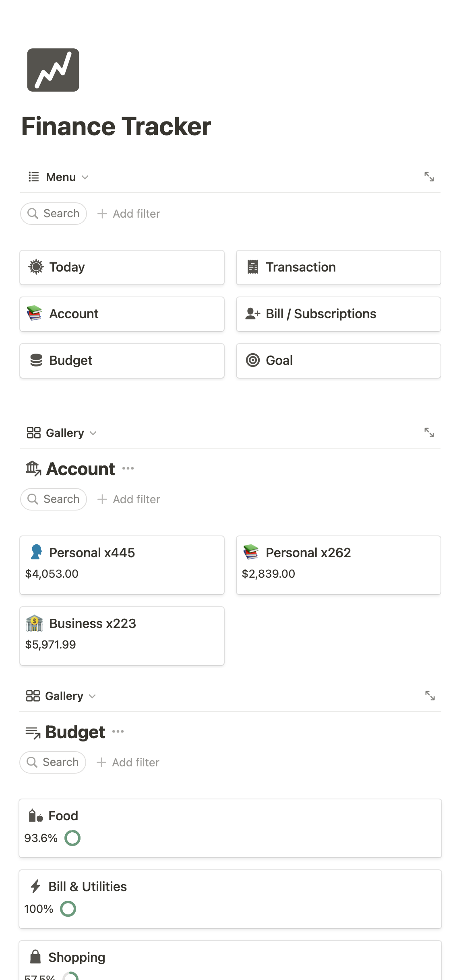453x980 pixels.
Task: Open full-page view of Budget gallery
Action: 430,696
